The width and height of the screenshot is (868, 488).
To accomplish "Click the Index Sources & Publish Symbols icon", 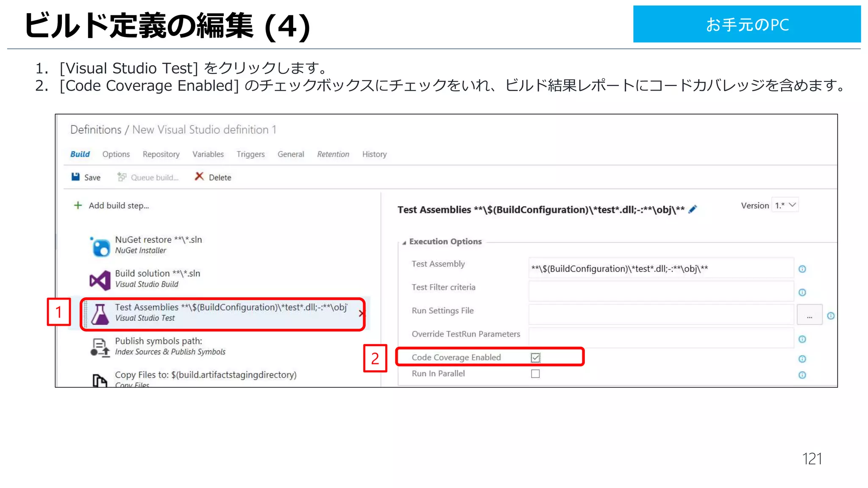I will pos(100,348).
